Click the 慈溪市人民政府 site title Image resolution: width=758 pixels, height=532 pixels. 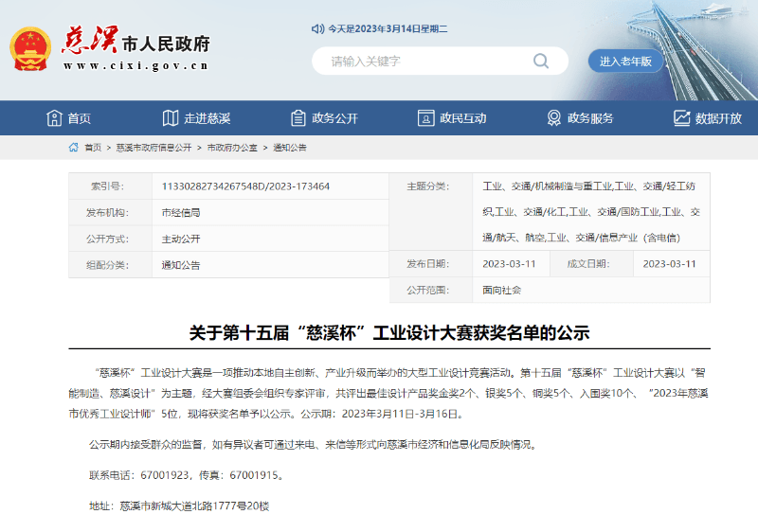click(x=135, y=41)
